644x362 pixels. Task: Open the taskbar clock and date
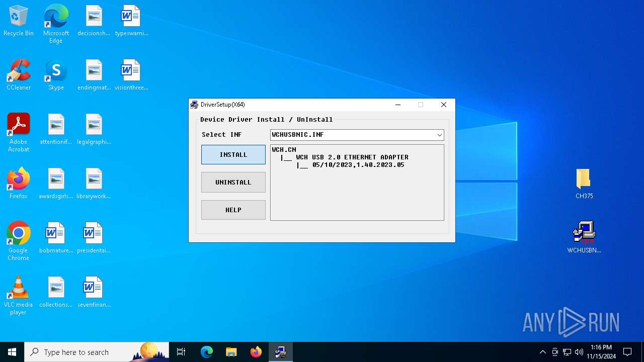(601, 352)
